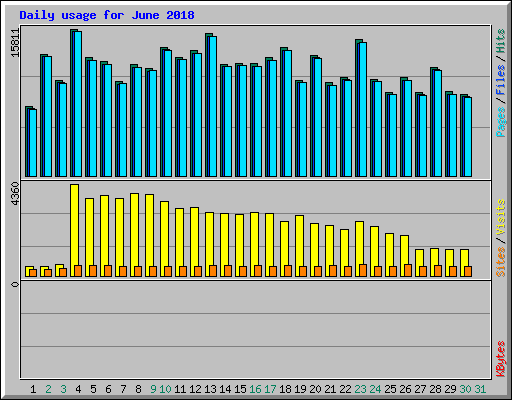Click the chart title Daily usage for June 2018

coord(107,15)
